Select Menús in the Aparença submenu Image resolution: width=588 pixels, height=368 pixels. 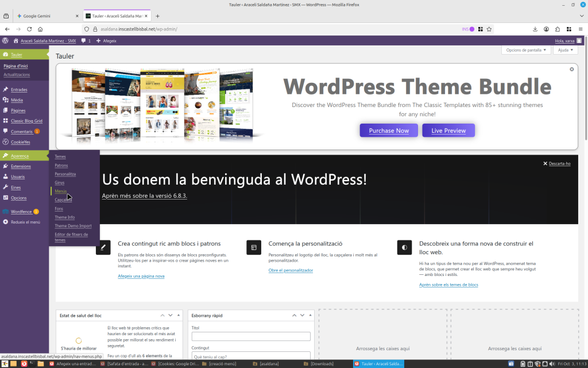tap(61, 190)
